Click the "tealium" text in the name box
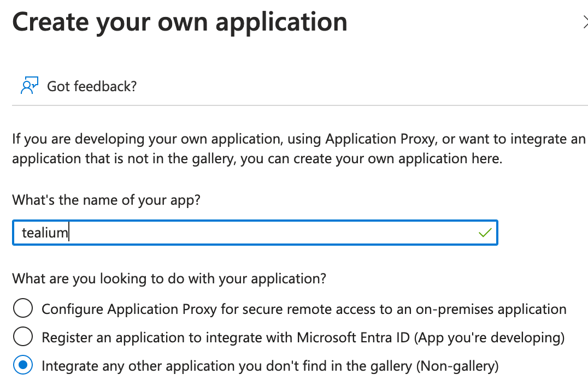The width and height of the screenshot is (588, 392). [x=45, y=233]
